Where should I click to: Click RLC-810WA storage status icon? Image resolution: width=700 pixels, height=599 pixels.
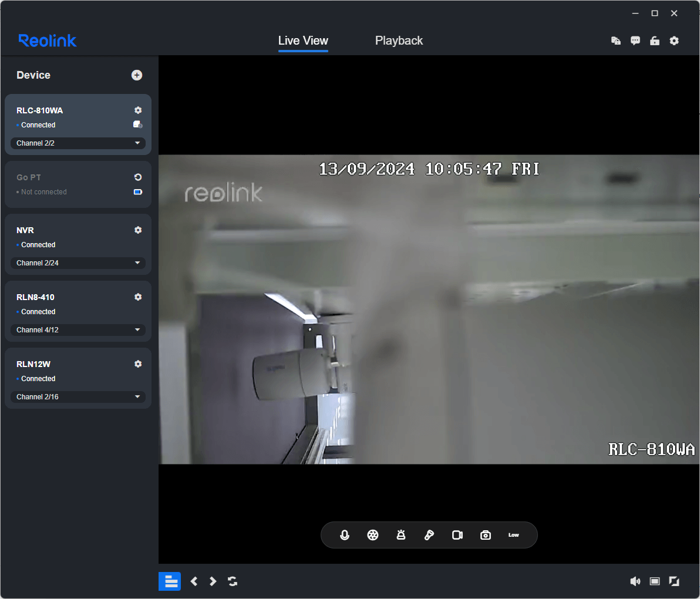pos(138,124)
